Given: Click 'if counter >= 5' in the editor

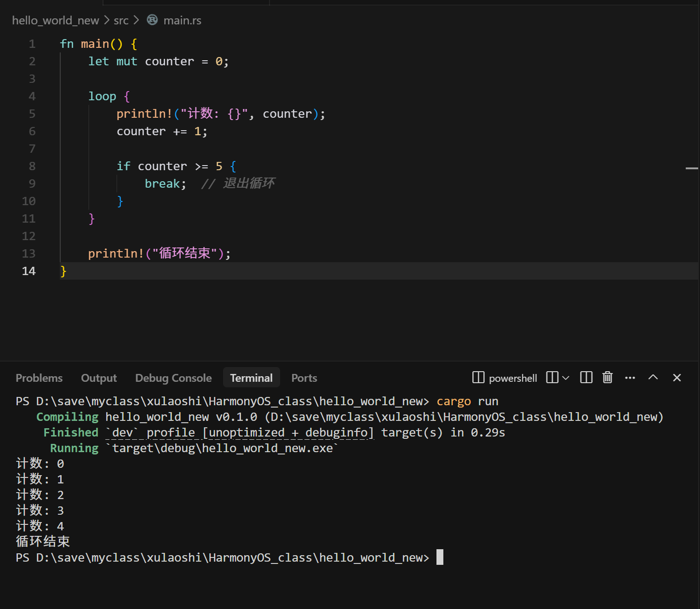Looking at the screenshot, I should 169,166.
